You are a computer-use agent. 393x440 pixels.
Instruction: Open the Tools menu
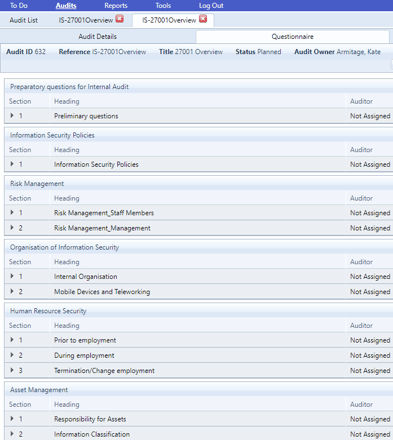(x=163, y=6)
